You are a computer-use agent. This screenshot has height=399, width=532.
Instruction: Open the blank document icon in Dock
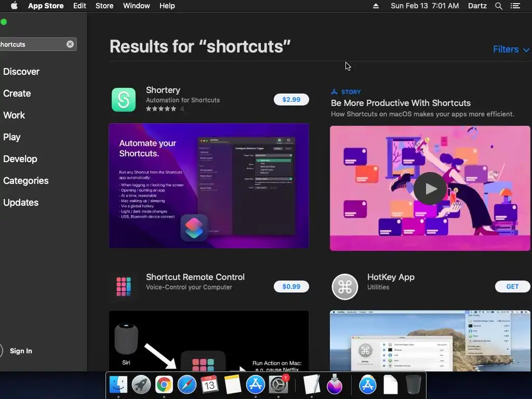[x=391, y=385]
